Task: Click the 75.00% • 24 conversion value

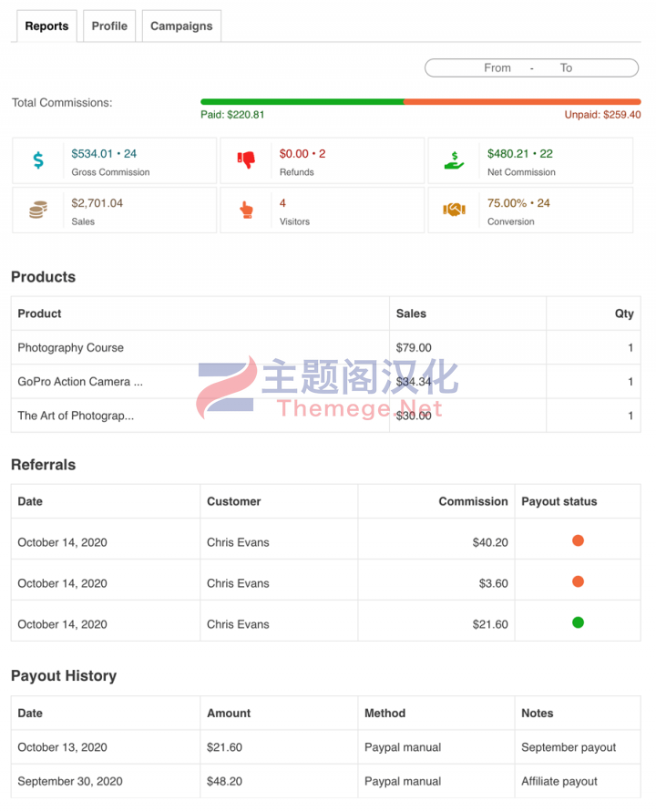Action: click(518, 203)
